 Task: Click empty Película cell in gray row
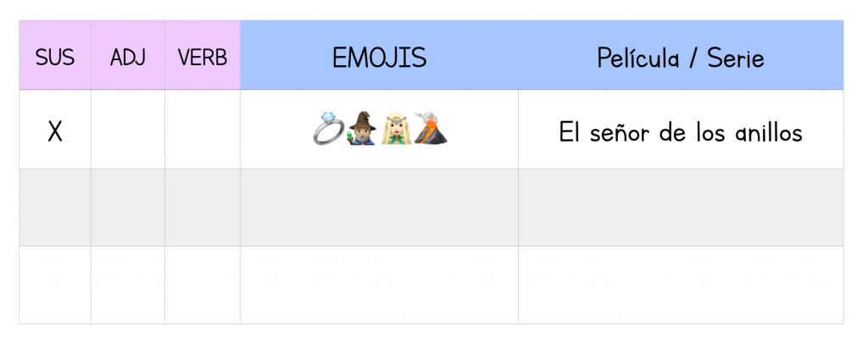click(681, 207)
